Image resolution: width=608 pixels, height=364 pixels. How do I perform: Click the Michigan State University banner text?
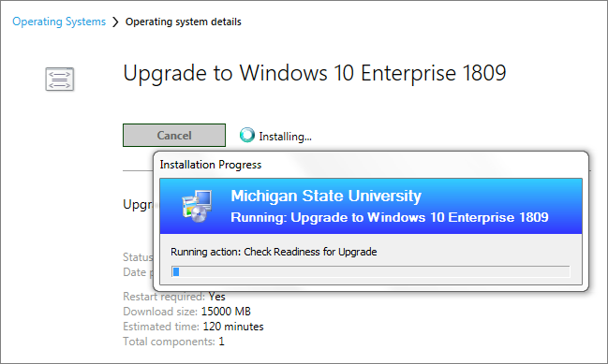pyautogui.click(x=326, y=196)
